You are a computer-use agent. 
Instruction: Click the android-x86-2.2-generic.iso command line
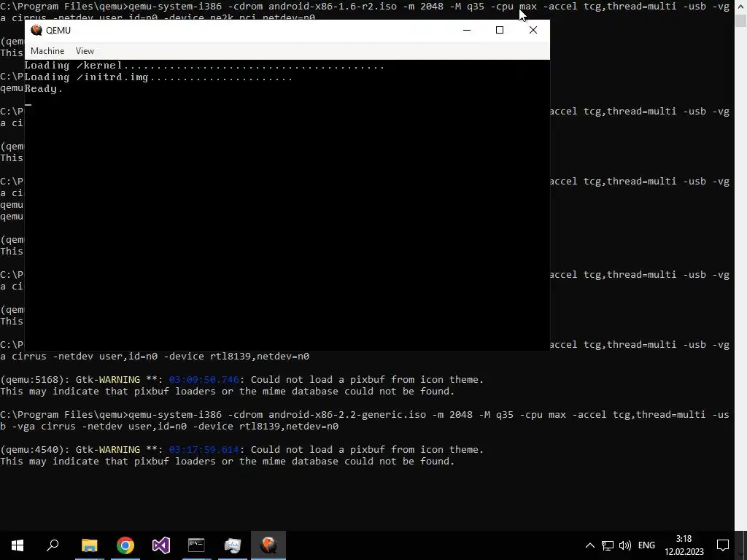(365, 421)
